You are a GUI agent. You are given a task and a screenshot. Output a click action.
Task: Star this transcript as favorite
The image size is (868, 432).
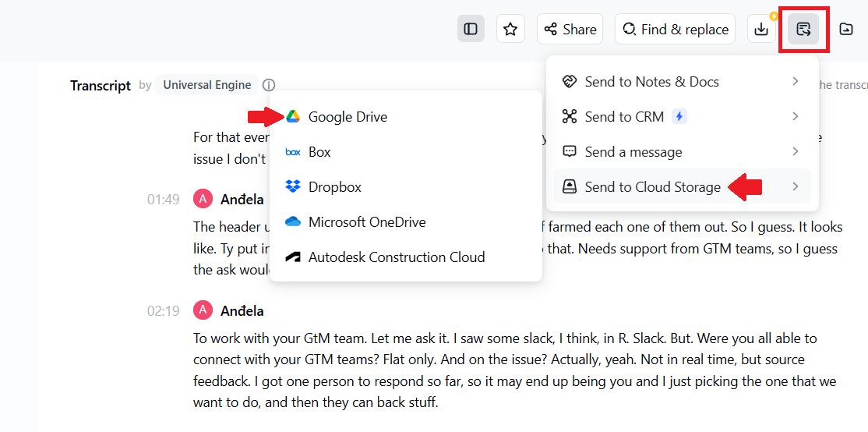[x=510, y=30]
